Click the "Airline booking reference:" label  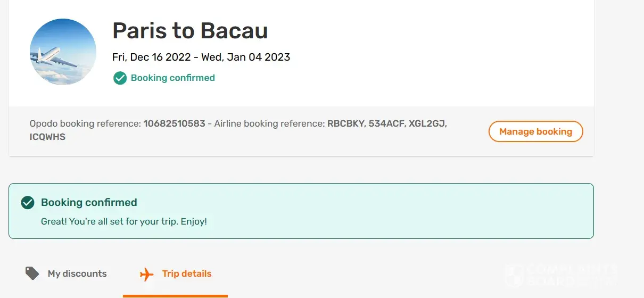[x=269, y=124]
